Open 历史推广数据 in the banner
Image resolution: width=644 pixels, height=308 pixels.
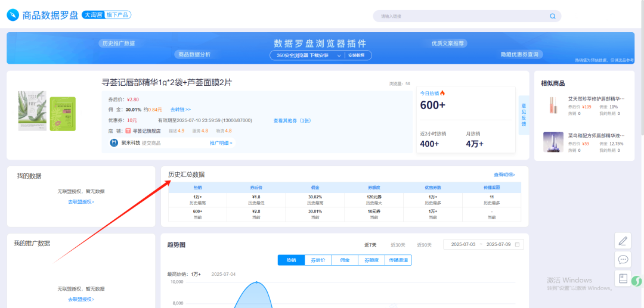119,43
